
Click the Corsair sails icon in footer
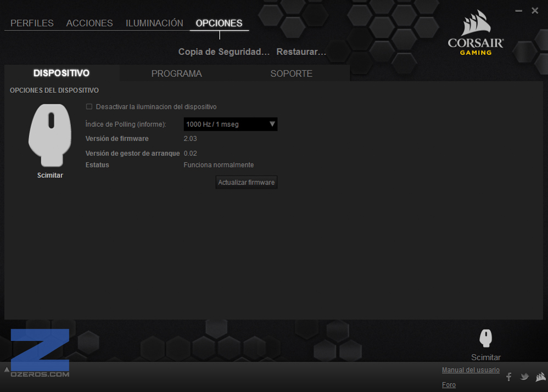541,377
